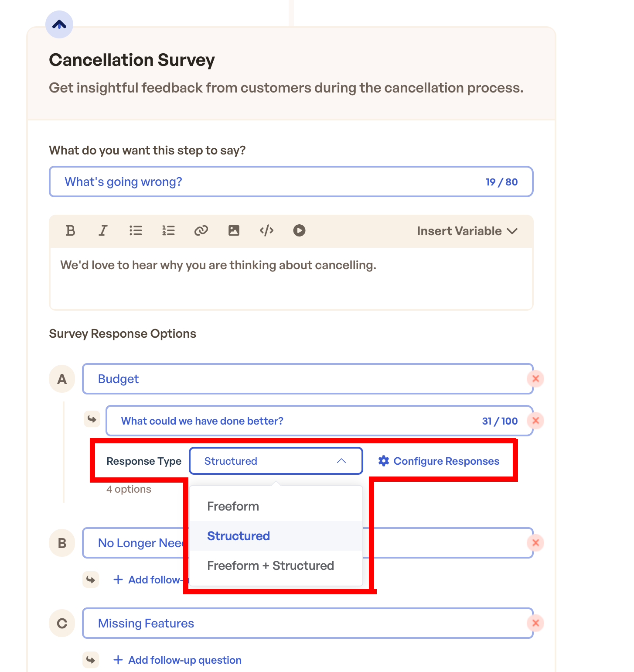The height and width of the screenshot is (672, 634).
Task: Insert a bulleted list into the message
Action: coord(136,230)
